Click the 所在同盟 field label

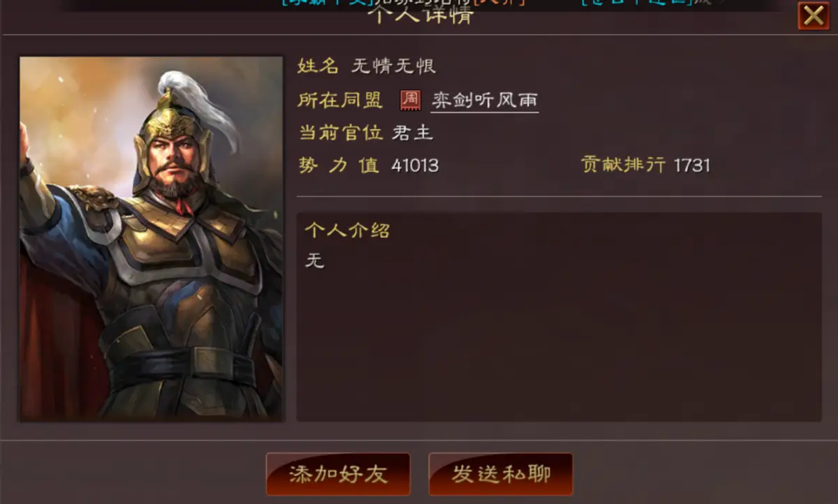pyautogui.click(x=340, y=100)
